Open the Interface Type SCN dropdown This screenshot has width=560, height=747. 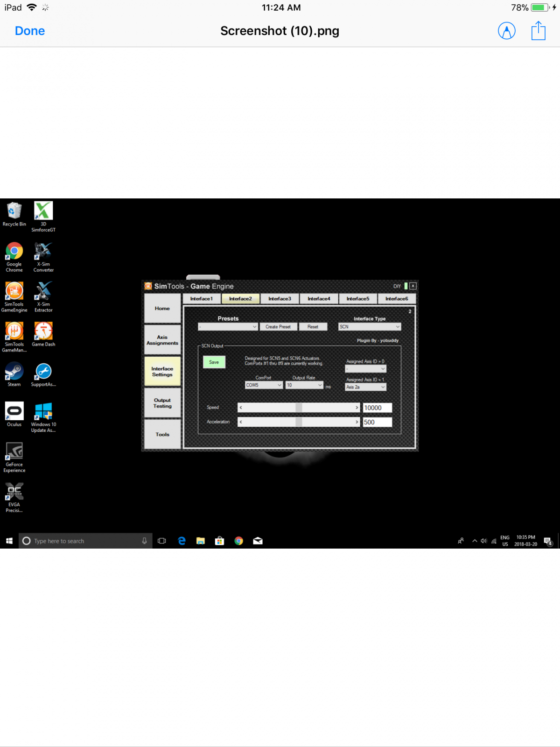click(x=370, y=327)
